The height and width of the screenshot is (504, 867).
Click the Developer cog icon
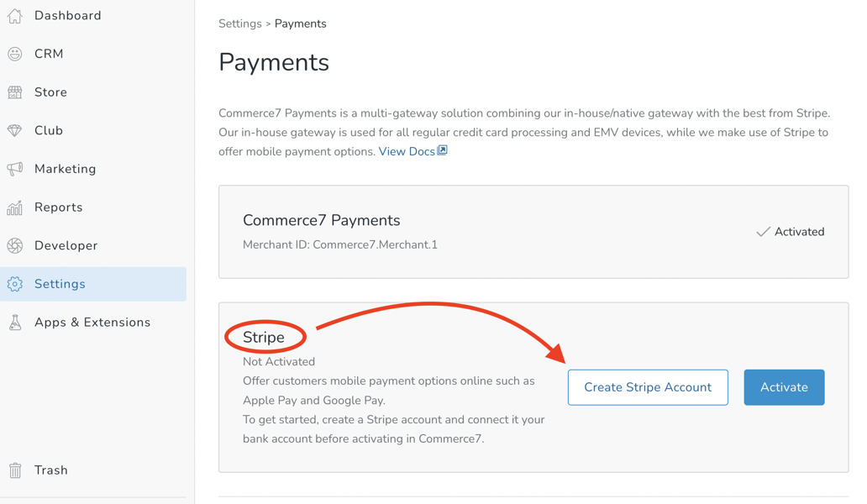coord(14,245)
